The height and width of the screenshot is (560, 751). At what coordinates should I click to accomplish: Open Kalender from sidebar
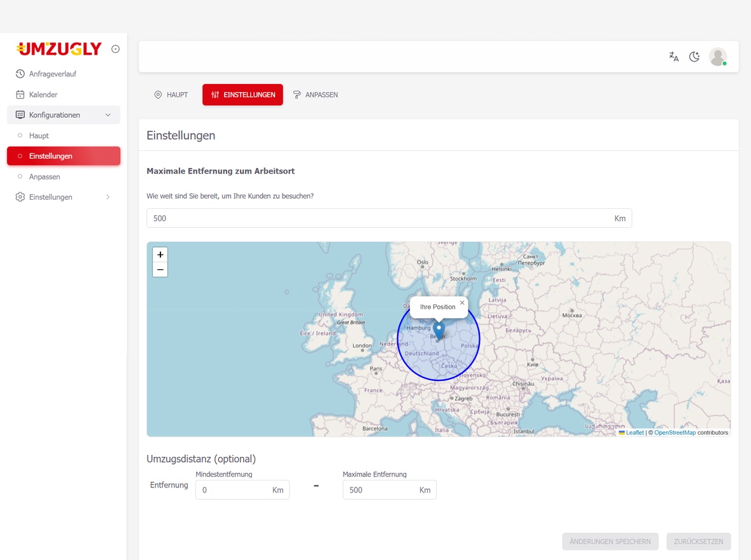[43, 95]
